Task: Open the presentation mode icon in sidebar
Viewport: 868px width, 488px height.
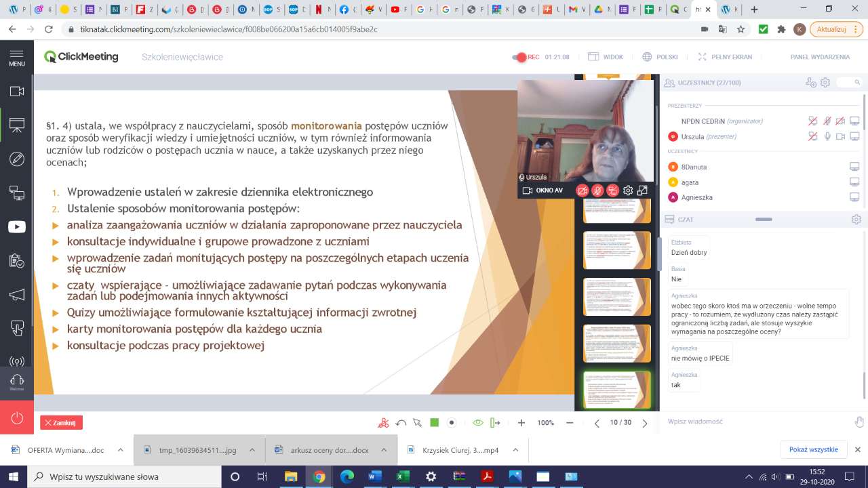Action: coord(16,125)
